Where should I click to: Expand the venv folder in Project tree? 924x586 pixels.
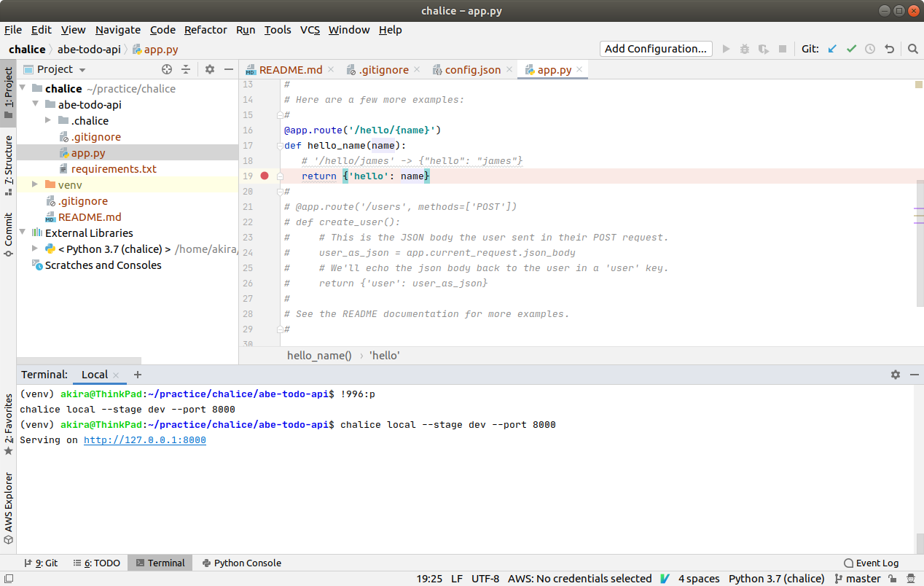pos(34,184)
